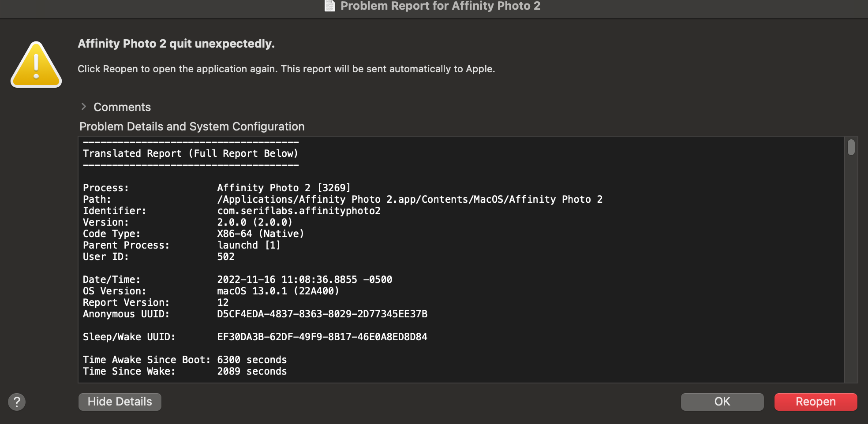This screenshot has height=424, width=868.
Task: Click the Anonymous UUID value
Action: point(322,314)
